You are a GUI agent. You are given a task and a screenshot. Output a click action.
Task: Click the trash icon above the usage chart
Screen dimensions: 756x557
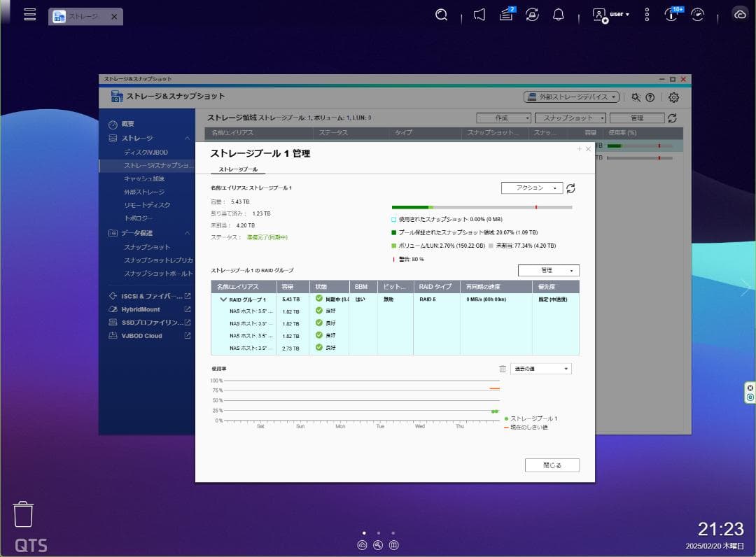[x=503, y=368]
